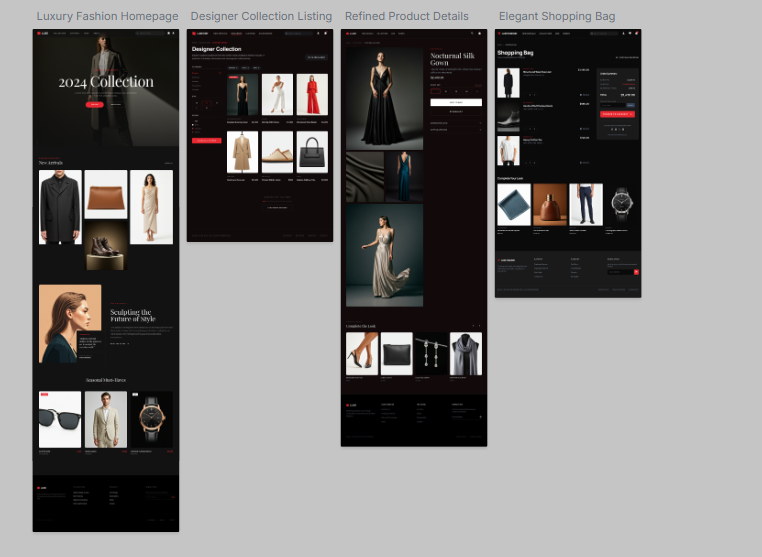Click the white add-to-bag button on the gown page

click(456, 102)
